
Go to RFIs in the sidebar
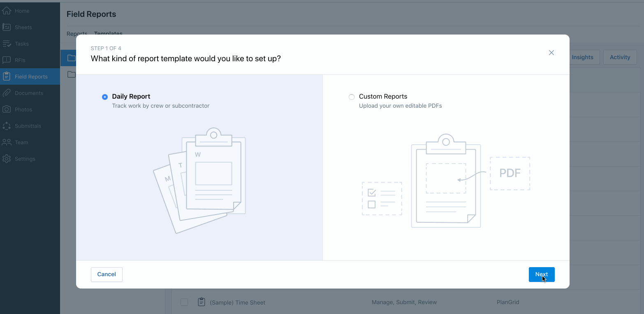pos(30,60)
